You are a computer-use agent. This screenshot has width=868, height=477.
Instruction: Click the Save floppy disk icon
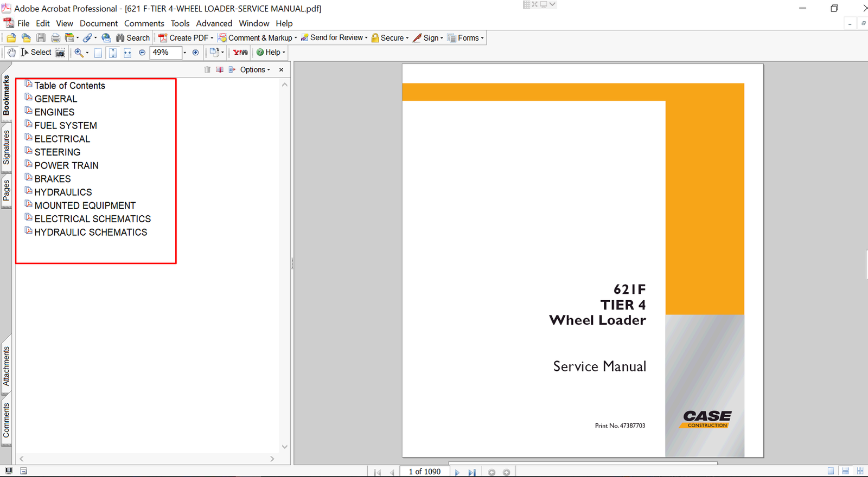[41, 38]
